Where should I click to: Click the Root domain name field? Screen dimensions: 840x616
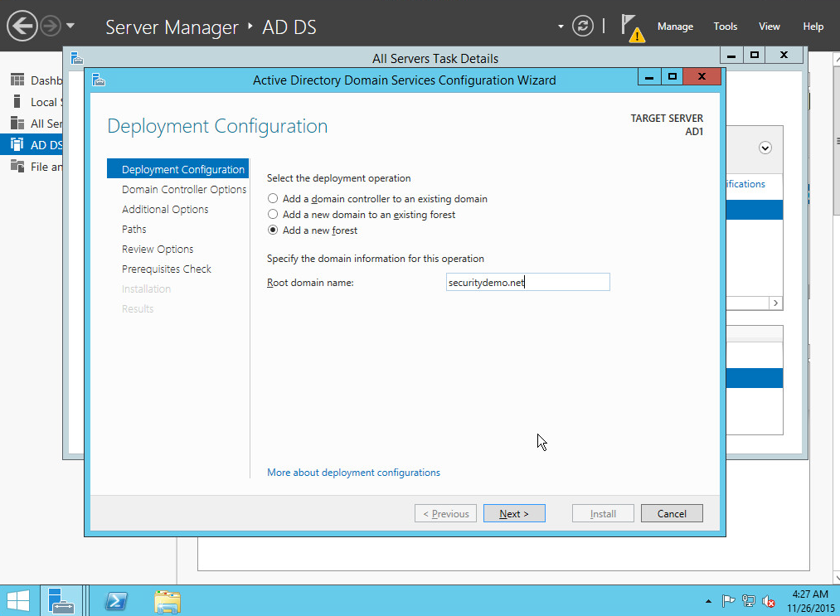coord(527,282)
